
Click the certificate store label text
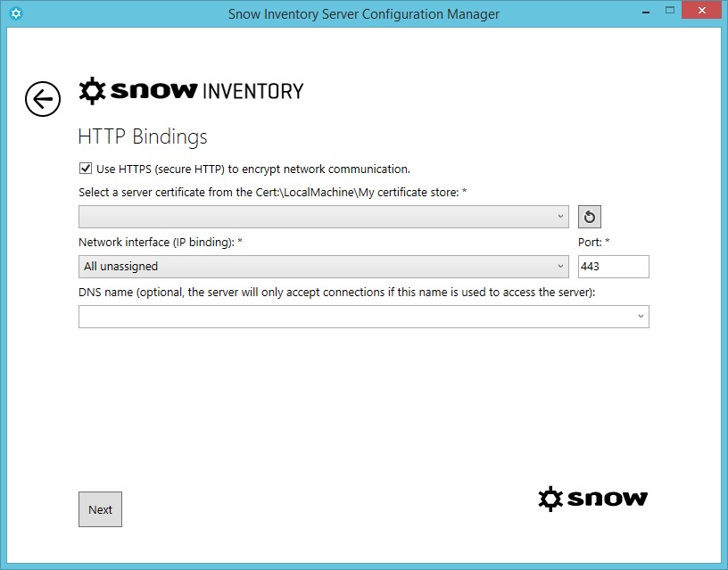coord(272,193)
